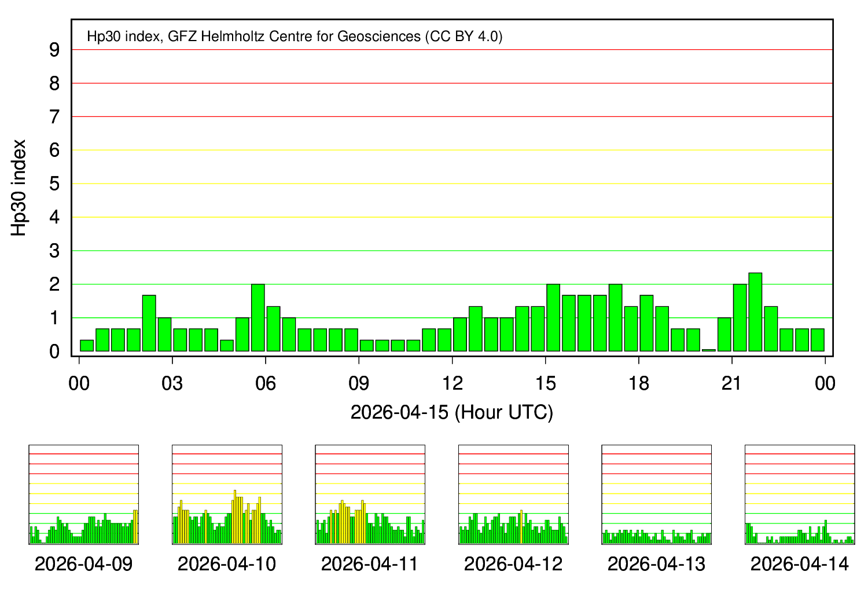The height and width of the screenshot is (608, 868).
Task: Select the 2026-04-11 mini chart
Action: pyautogui.click(x=370, y=495)
